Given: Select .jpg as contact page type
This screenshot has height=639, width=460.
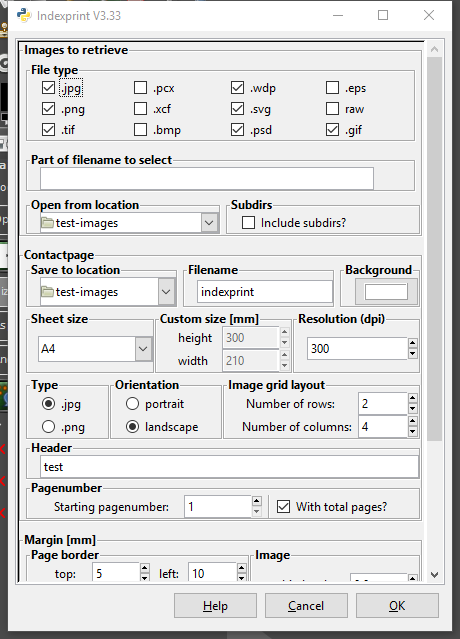Looking at the screenshot, I should point(48,404).
